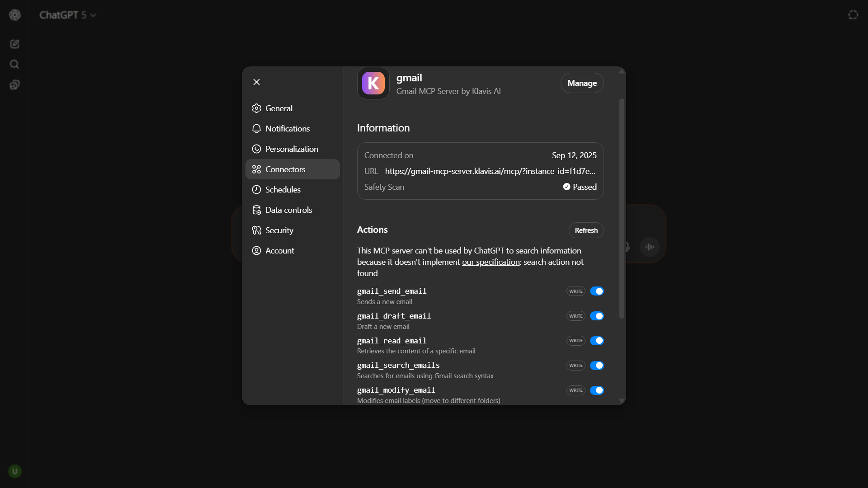The image size is (868, 488).
Task: Switch to the Personalization tab
Action: pyautogui.click(x=292, y=149)
